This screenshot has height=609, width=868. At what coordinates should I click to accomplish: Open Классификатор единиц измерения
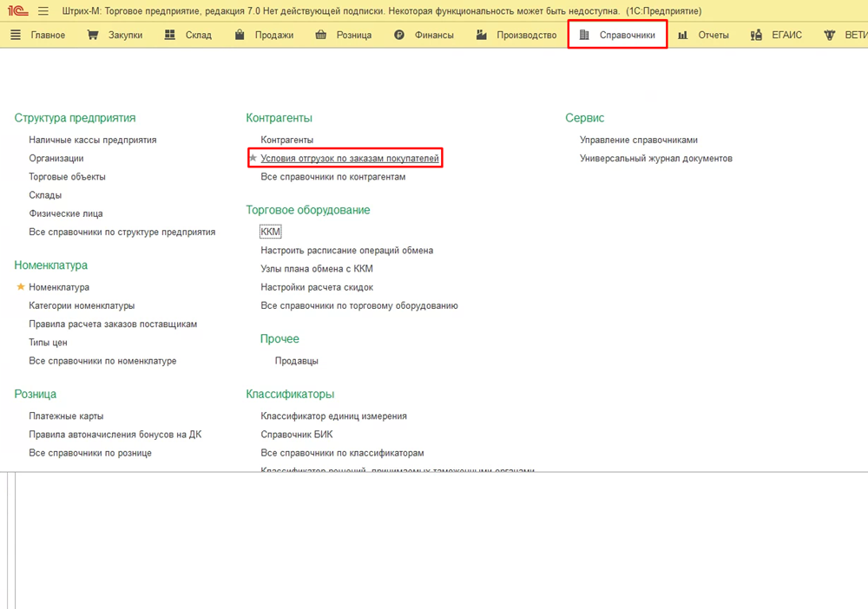tap(333, 416)
